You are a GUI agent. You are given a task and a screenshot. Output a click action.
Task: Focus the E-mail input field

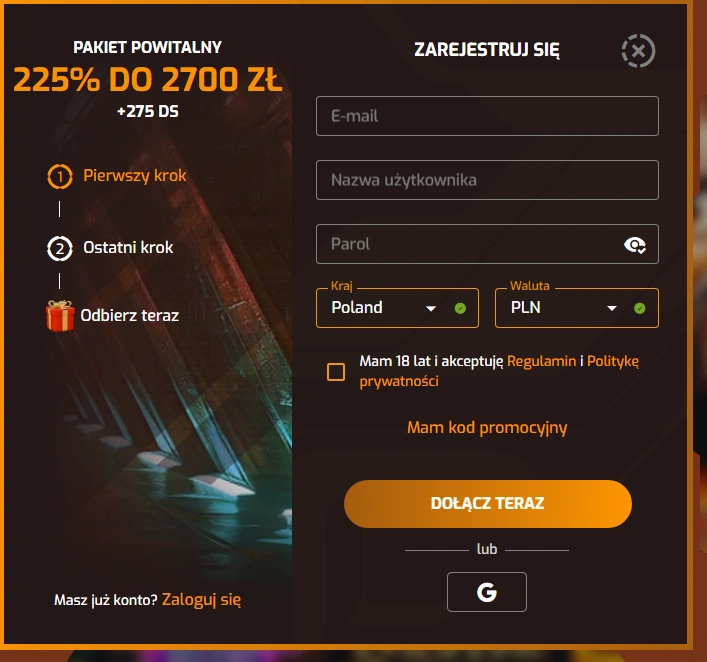point(487,116)
